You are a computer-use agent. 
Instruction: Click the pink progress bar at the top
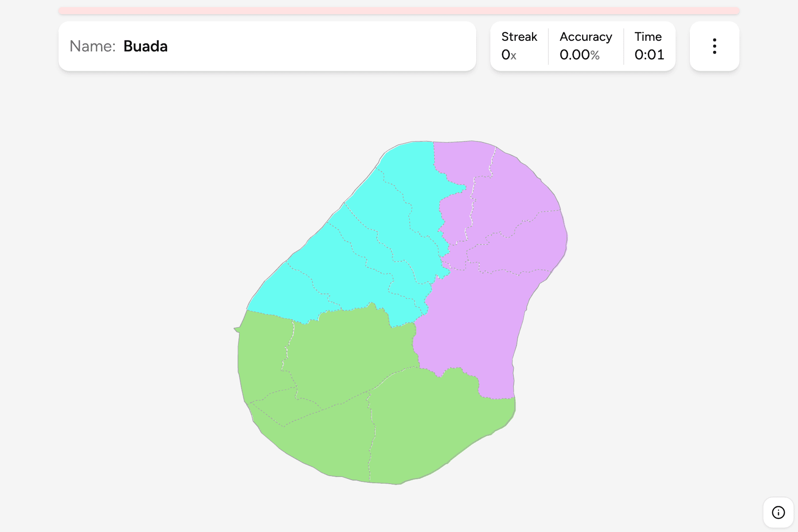(399, 11)
